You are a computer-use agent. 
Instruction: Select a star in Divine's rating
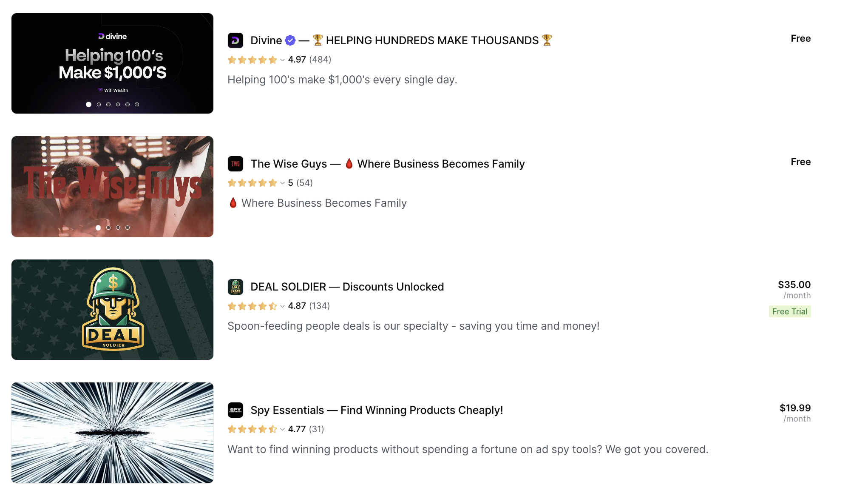pyautogui.click(x=252, y=60)
